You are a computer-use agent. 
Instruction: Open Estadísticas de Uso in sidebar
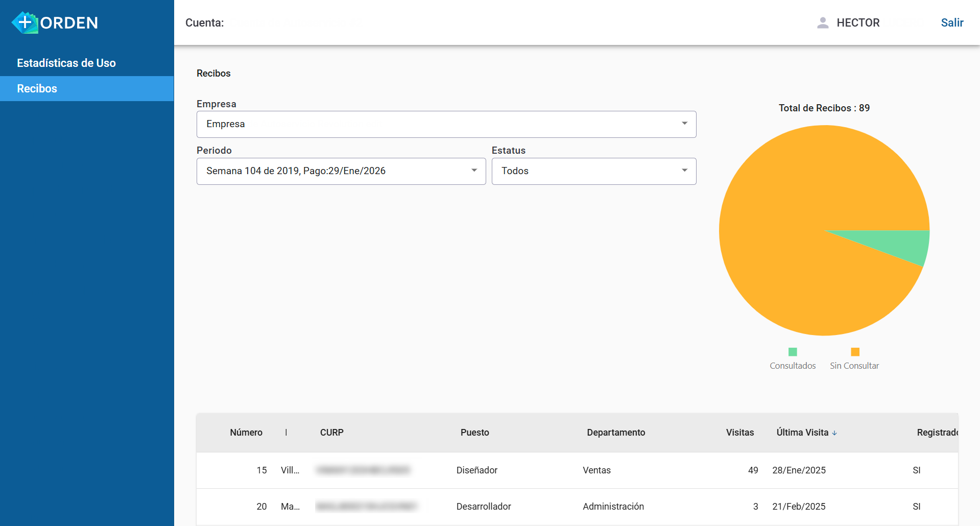tap(66, 63)
